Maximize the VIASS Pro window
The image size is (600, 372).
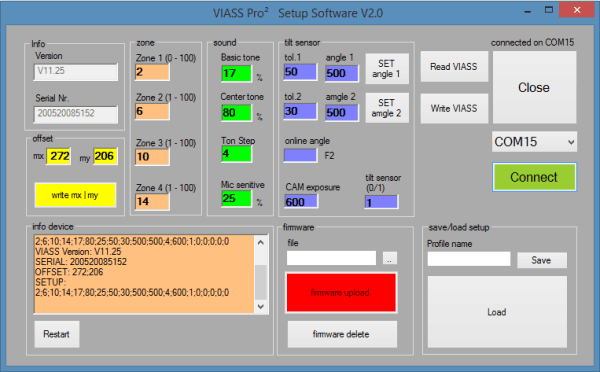pyautogui.click(x=549, y=10)
